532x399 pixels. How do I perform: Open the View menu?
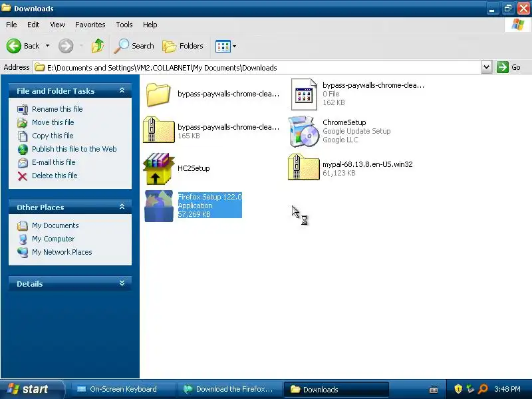(x=57, y=25)
